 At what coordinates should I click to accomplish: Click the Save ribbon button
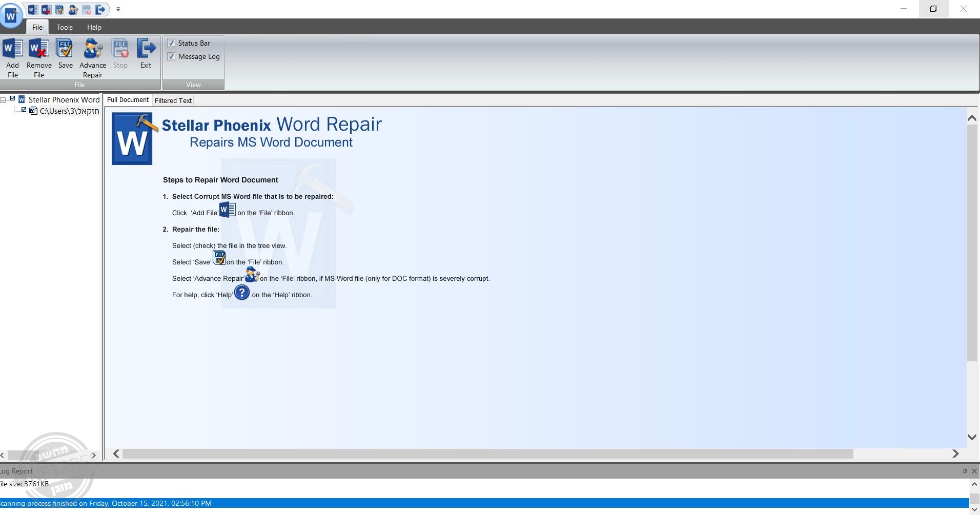(x=65, y=54)
